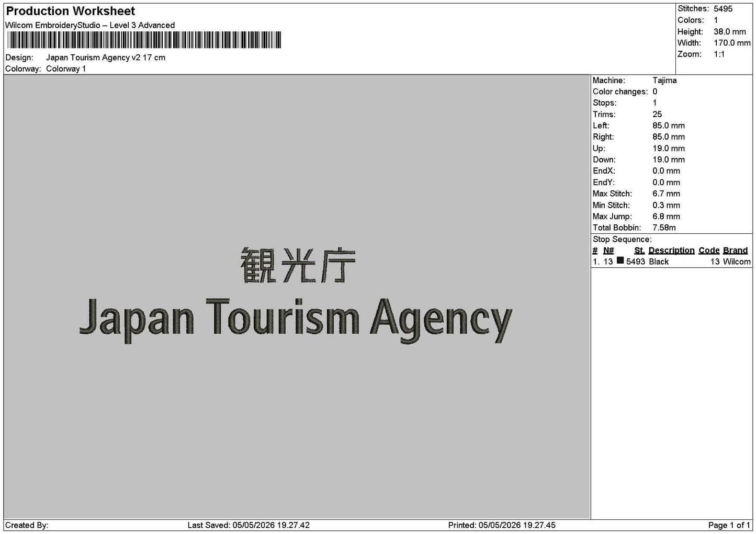Click the 'Page 1 of 1' indicator
The height and width of the screenshot is (534, 756).
tap(729, 525)
